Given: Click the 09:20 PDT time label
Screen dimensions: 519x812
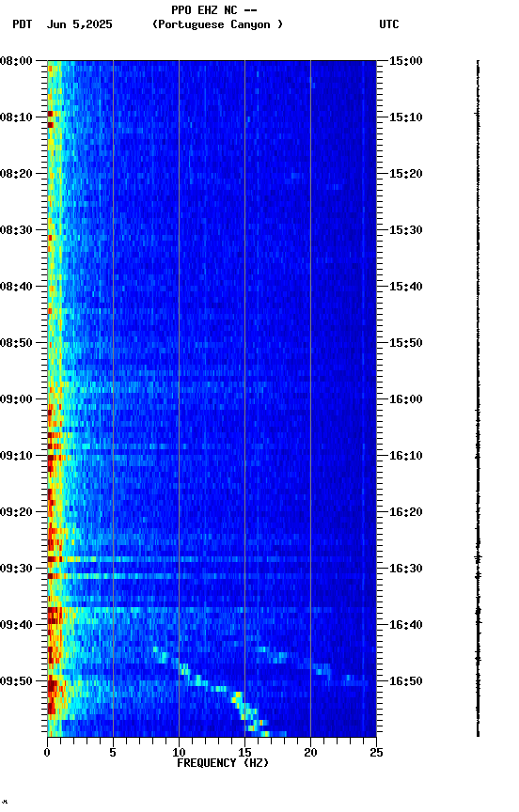Looking at the screenshot, I should 16,512.
